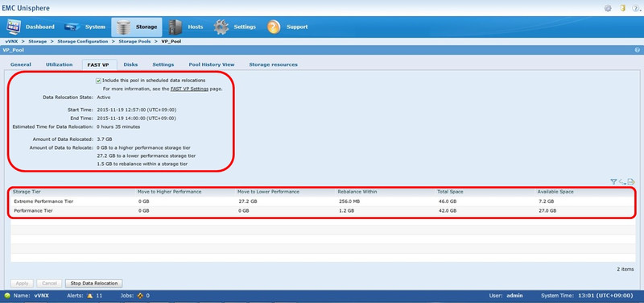The width and height of the screenshot is (644, 303).
Task: Click the Settings gear icon in navigation
Action: coord(221,27)
